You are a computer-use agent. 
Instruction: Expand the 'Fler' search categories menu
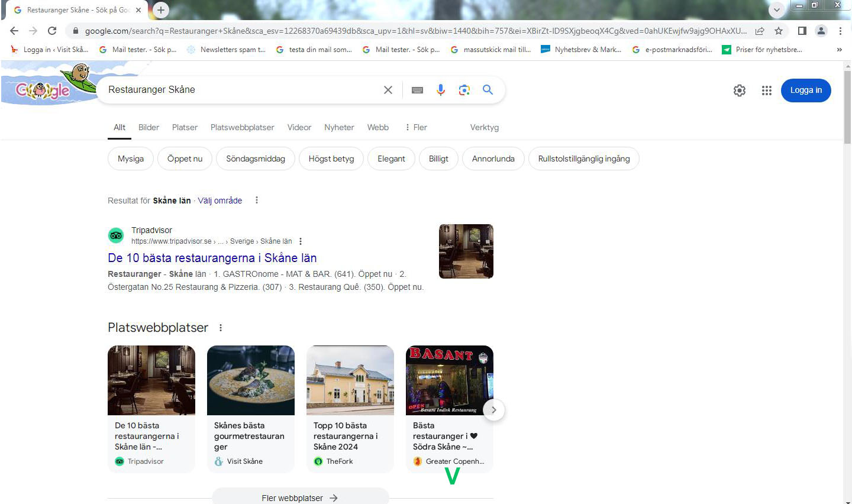[415, 127]
